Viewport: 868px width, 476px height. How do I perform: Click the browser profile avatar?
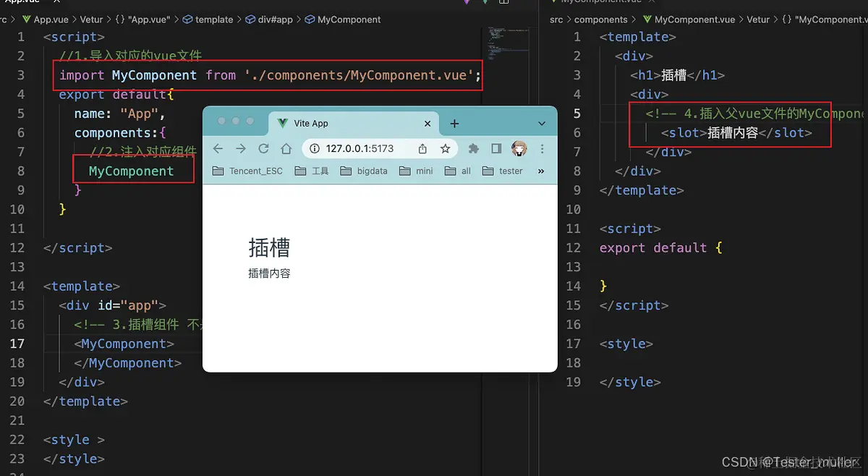(x=519, y=148)
